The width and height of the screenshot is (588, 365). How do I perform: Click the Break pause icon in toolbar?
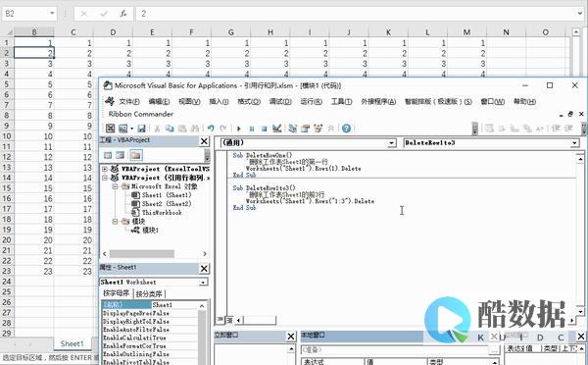252,129
